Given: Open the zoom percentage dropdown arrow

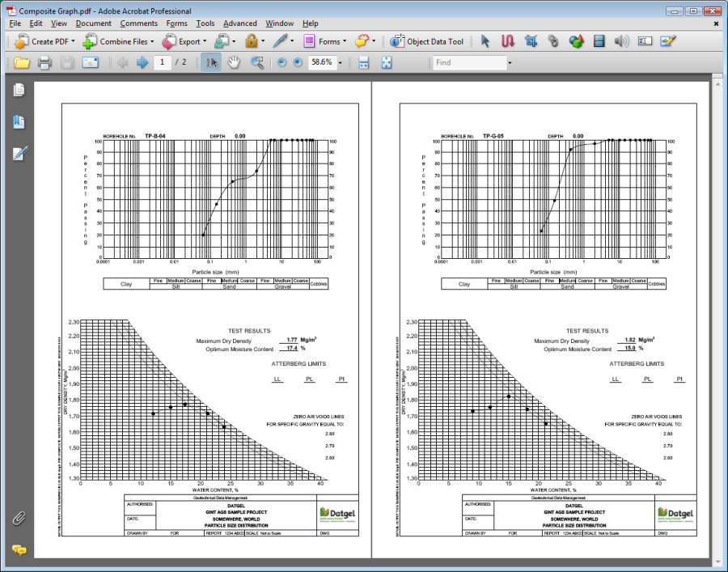Looking at the screenshot, I should pyautogui.click(x=341, y=63).
